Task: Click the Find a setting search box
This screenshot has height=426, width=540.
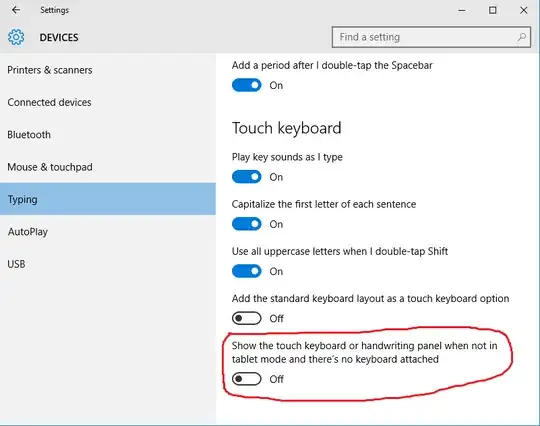Action: [431, 37]
